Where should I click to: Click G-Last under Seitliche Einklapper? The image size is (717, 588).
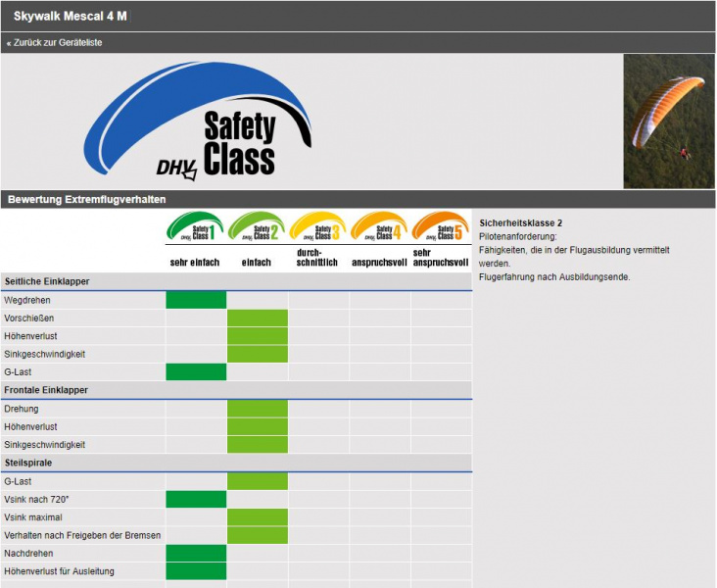point(18,372)
